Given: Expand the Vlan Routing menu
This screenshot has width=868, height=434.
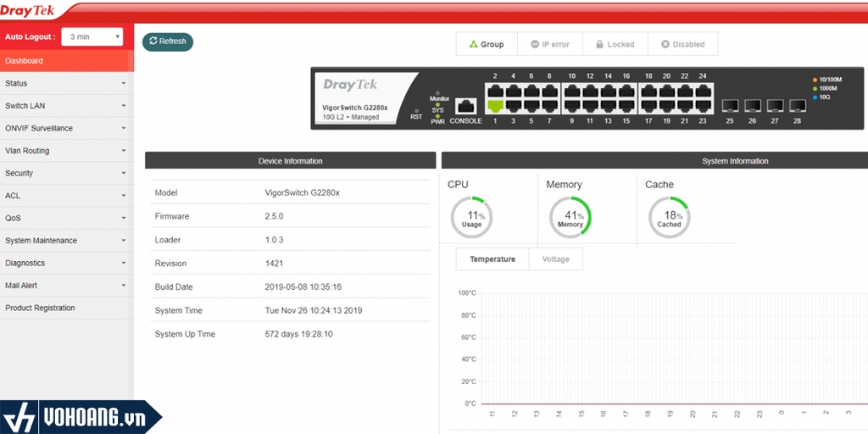Looking at the screenshot, I should pyautogui.click(x=66, y=151).
